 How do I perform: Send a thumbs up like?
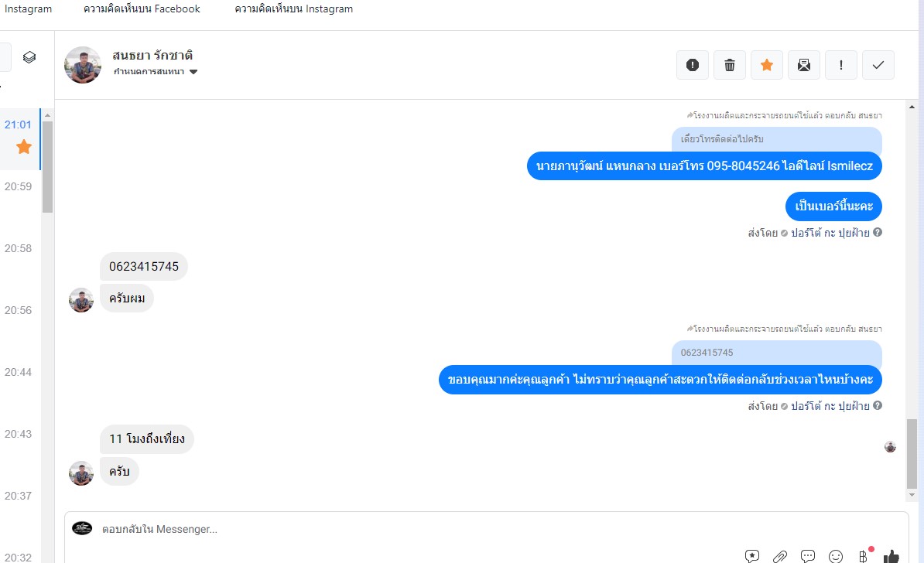[891, 556]
